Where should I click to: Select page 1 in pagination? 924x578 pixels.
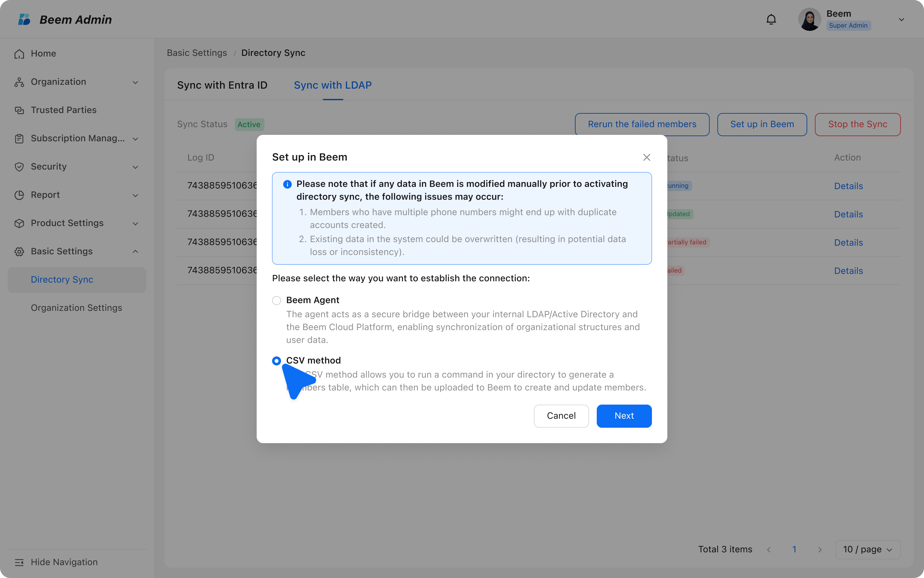(794, 550)
